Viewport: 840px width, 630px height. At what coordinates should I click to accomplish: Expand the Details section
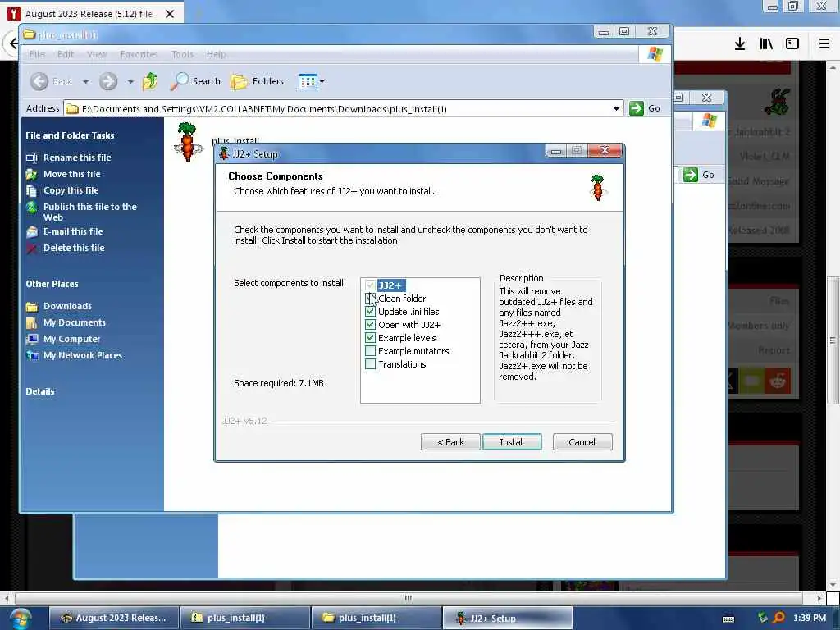pos(40,391)
